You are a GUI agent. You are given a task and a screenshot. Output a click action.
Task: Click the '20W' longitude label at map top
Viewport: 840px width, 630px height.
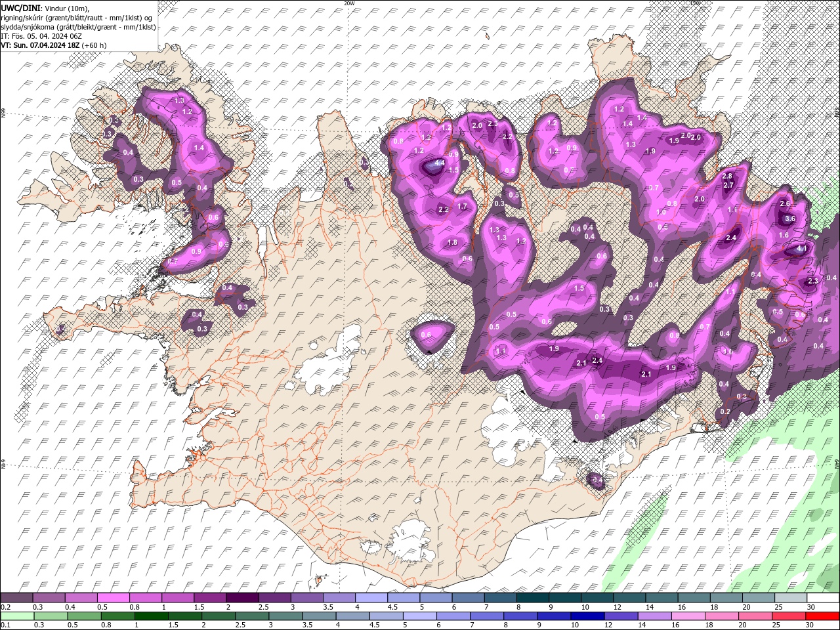click(349, 3)
